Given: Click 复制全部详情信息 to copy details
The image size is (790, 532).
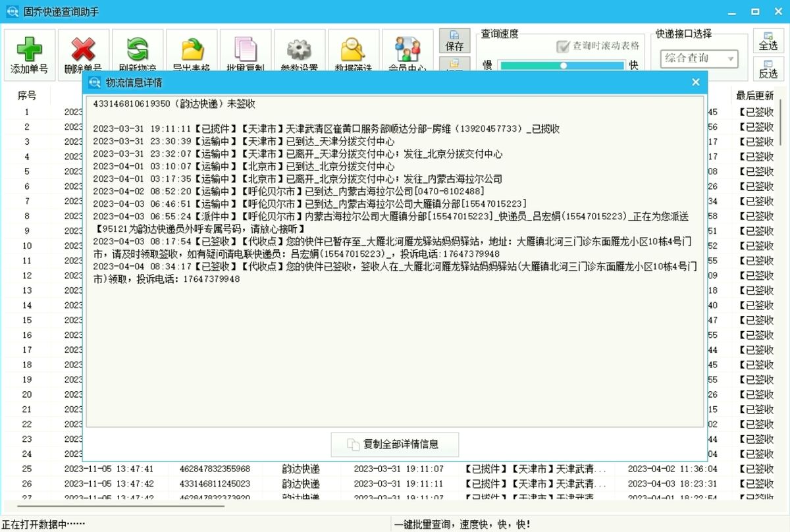Looking at the screenshot, I should (394, 444).
